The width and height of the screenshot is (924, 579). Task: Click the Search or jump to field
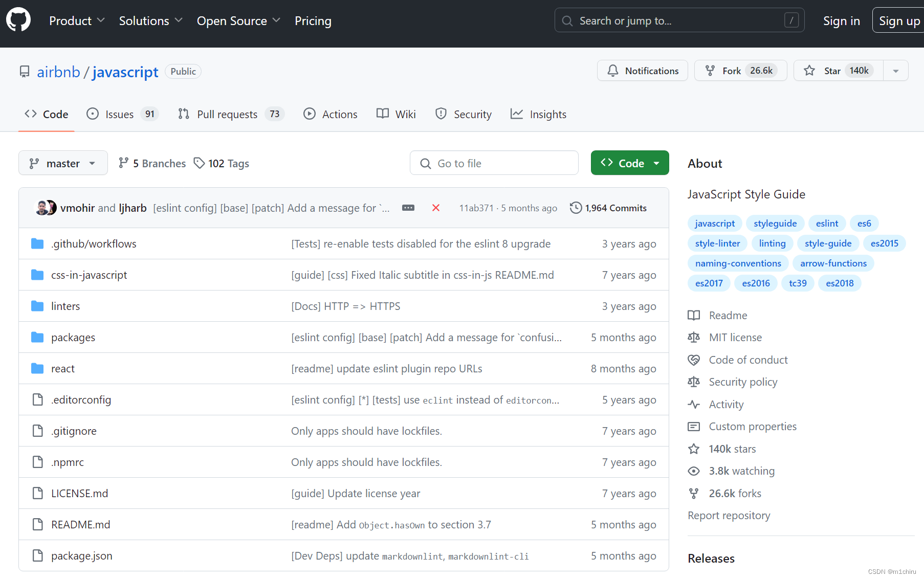(x=679, y=20)
